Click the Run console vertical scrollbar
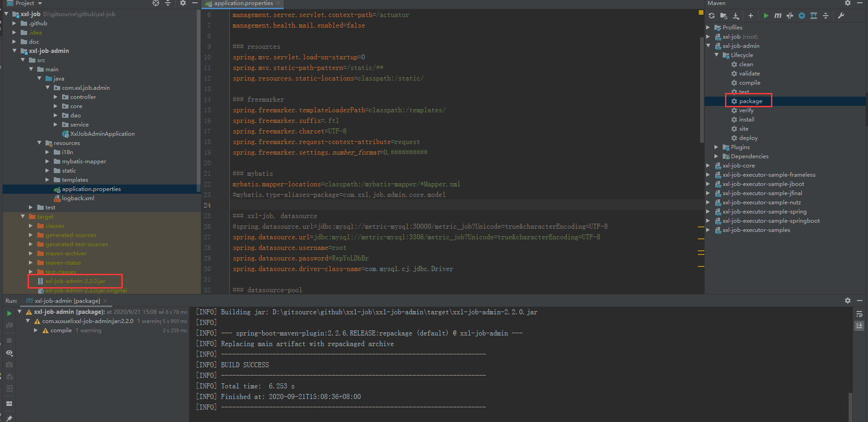This screenshot has height=422, width=868. click(851, 405)
